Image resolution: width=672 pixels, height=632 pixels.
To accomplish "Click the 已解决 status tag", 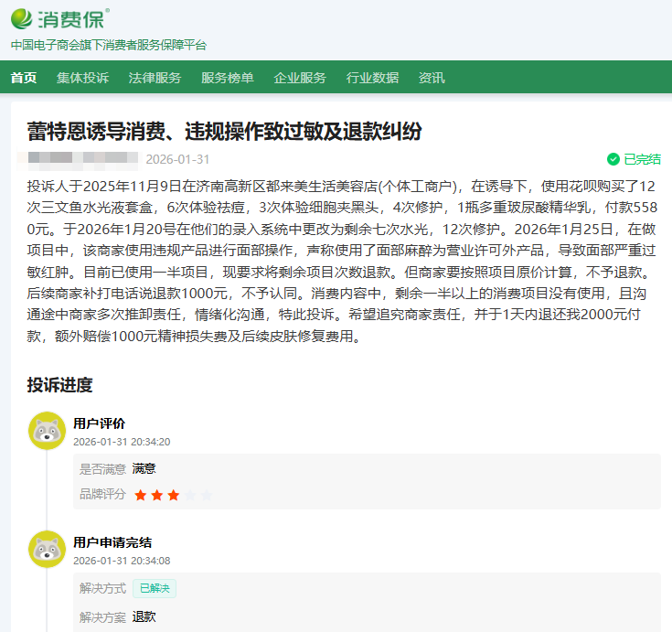I will click(x=155, y=588).
